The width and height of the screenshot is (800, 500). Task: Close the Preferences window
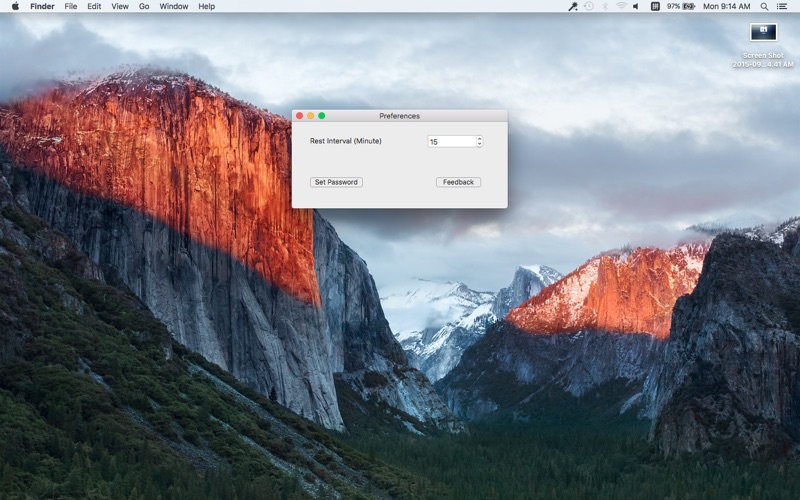pyautogui.click(x=299, y=116)
